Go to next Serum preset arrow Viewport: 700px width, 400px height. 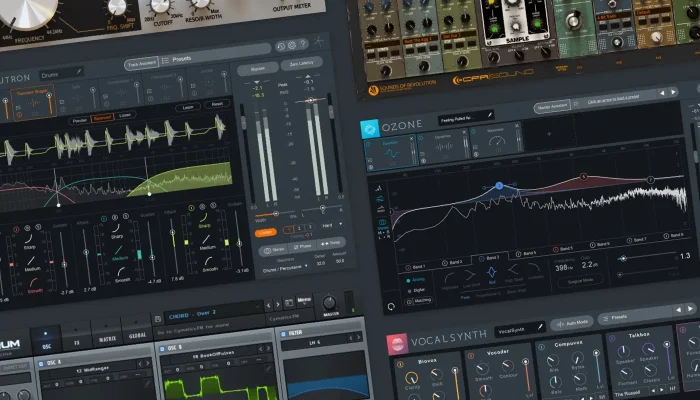click(278, 304)
